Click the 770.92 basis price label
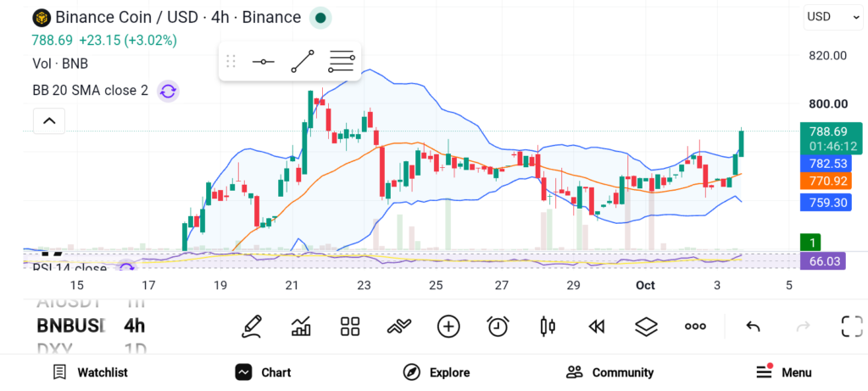The width and height of the screenshot is (868, 391). coord(826,182)
